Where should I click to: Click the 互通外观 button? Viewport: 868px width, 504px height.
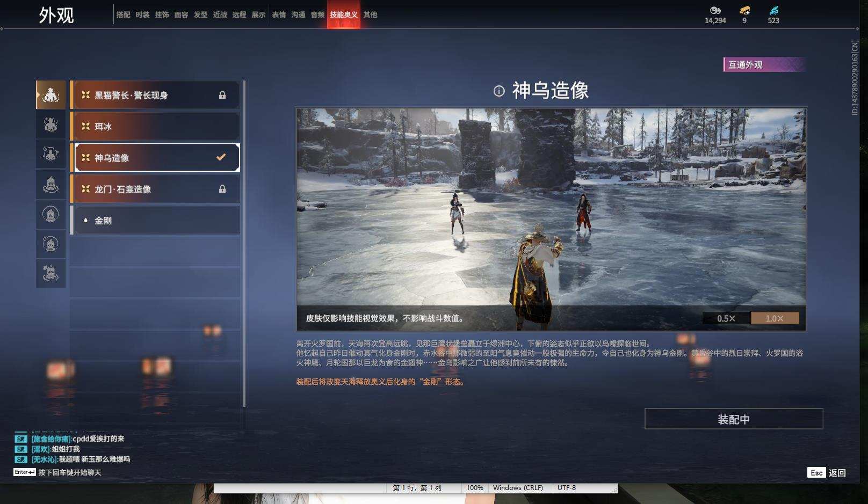coord(764,64)
